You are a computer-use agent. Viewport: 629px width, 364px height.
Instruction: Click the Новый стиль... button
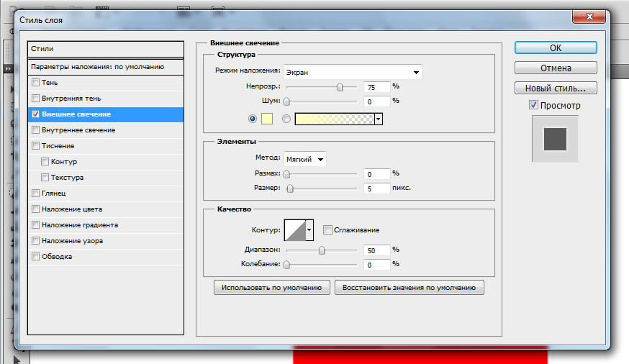556,88
